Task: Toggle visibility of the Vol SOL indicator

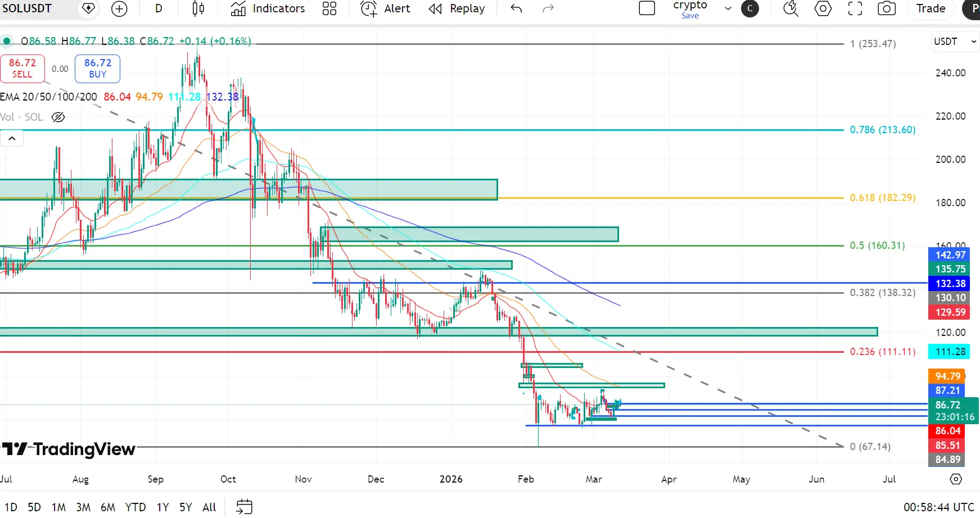Action: click(58, 117)
